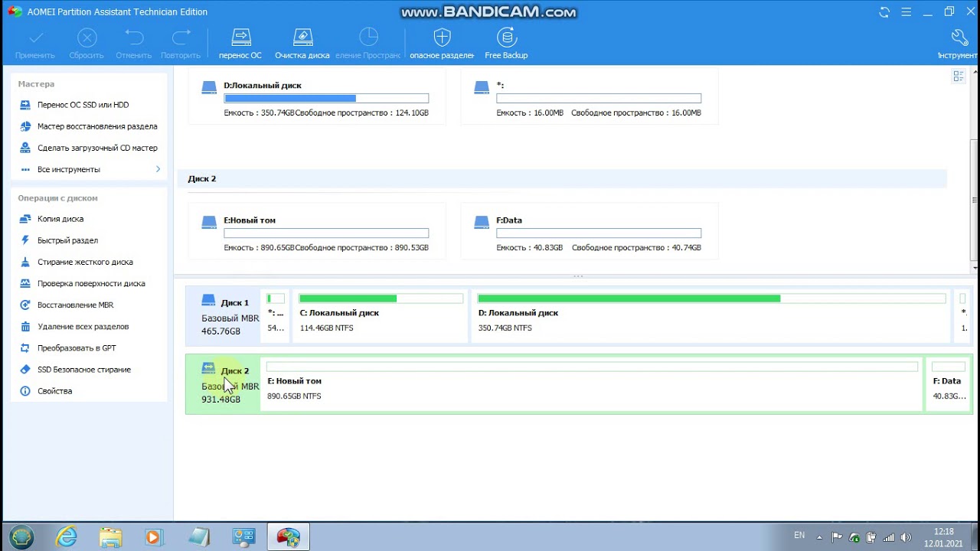Click the C: partition green usage bar
This screenshot has height=551, width=980.
[x=381, y=298]
